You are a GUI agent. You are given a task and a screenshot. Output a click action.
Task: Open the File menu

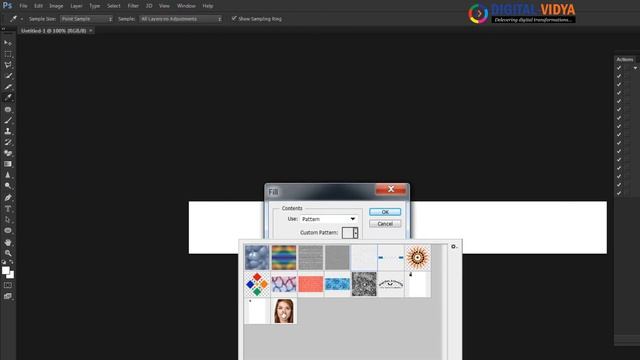point(23,6)
